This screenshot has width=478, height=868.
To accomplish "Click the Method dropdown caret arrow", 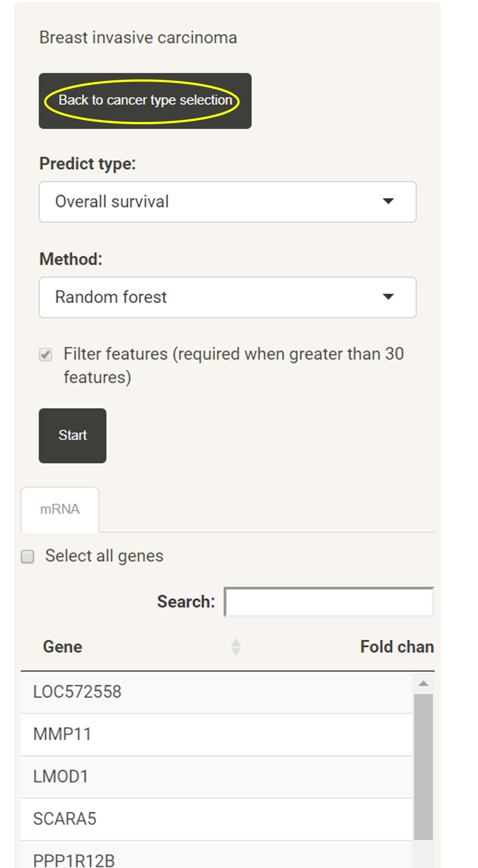I will (x=388, y=297).
